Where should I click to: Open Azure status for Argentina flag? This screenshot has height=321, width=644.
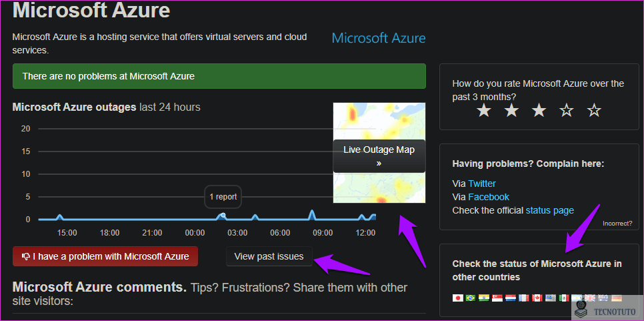tap(577, 298)
